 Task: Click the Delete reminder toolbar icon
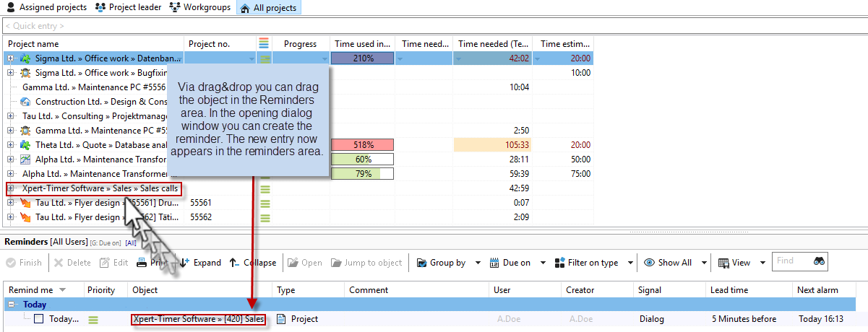click(x=59, y=263)
